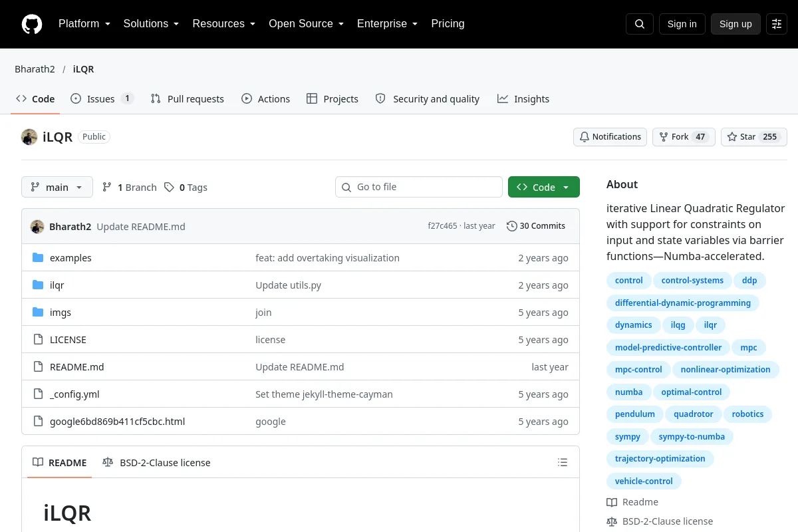Click the commit author avatar in file list header
The height and width of the screenshot is (532, 798).
37,227
